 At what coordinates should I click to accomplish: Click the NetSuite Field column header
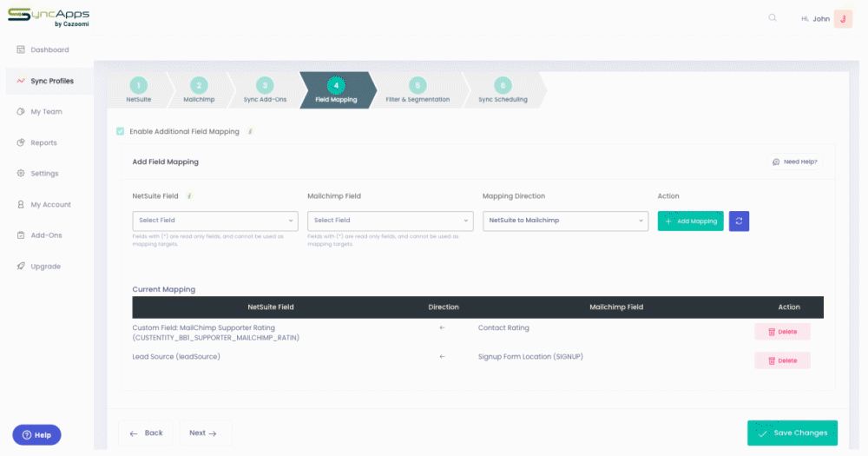(271, 307)
